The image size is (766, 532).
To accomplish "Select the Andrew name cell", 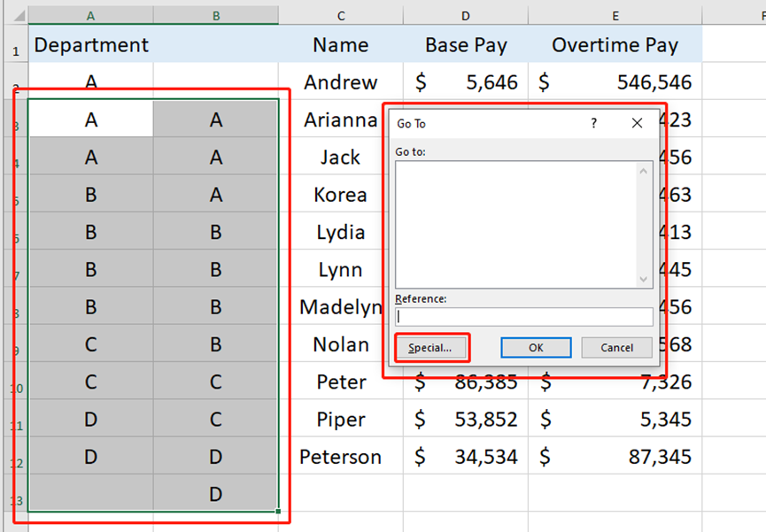I will tap(341, 81).
